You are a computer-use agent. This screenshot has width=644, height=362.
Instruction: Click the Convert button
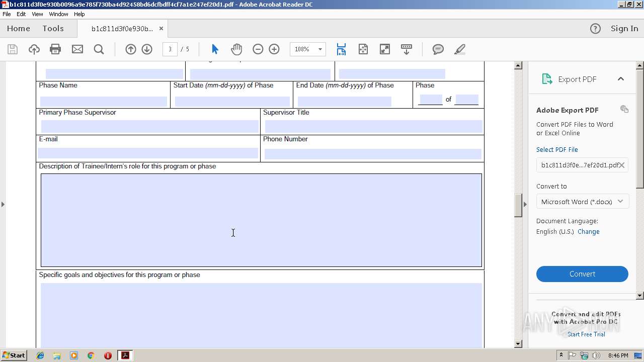click(582, 274)
